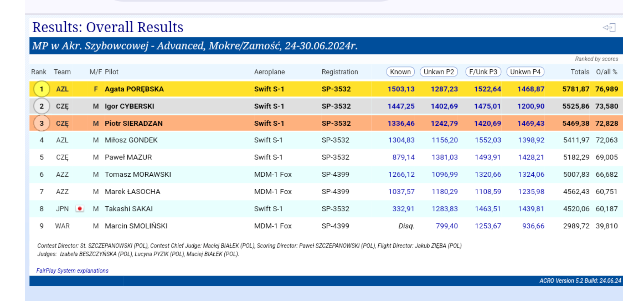Select pilot name Agata PORĘBSKA

[x=134, y=89]
